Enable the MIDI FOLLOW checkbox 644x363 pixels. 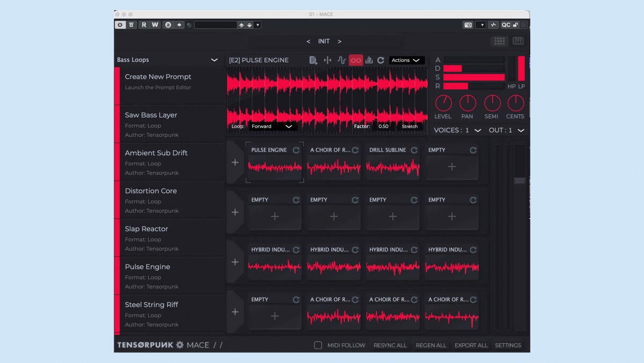(318, 345)
